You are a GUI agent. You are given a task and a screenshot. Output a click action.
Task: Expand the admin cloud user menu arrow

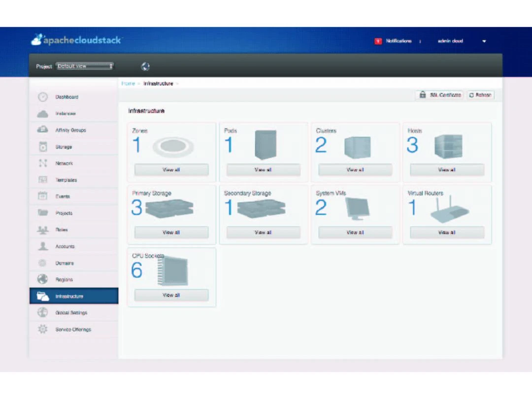[484, 41]
